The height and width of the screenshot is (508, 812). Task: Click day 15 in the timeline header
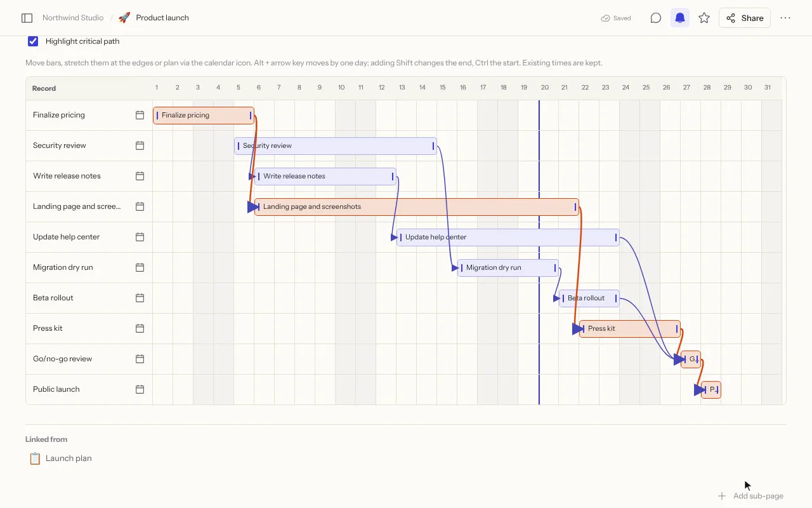[x=442, y=88]
